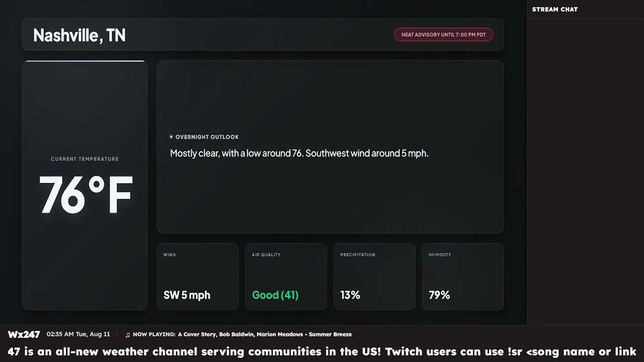Click the 76°F current temperature reading

pos(86,196)
